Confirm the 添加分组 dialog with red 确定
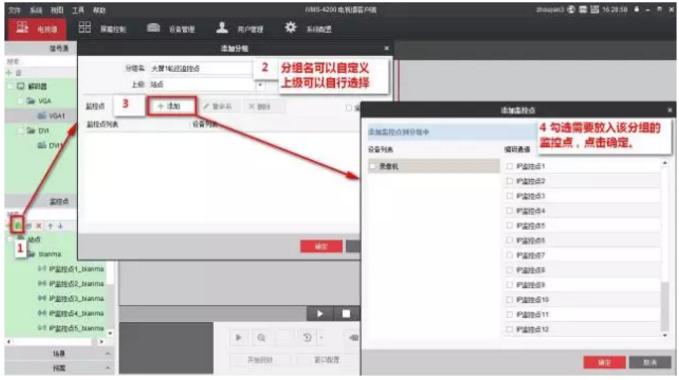The height and width of the screenshot is (380, 679). click(x=321, y=246)
